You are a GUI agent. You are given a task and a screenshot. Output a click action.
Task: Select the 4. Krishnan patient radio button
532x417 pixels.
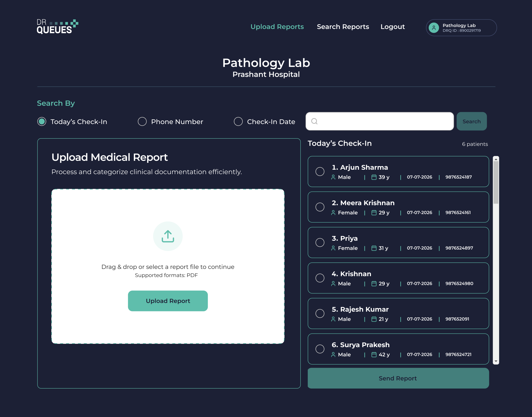point(320,278)
